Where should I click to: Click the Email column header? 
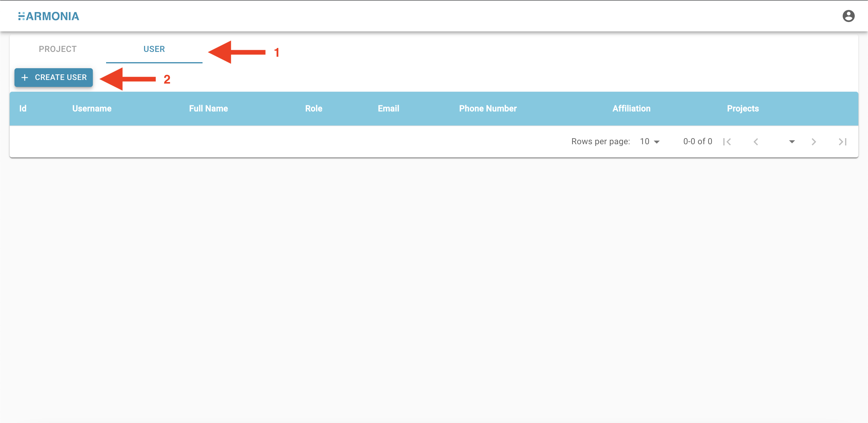388,108
